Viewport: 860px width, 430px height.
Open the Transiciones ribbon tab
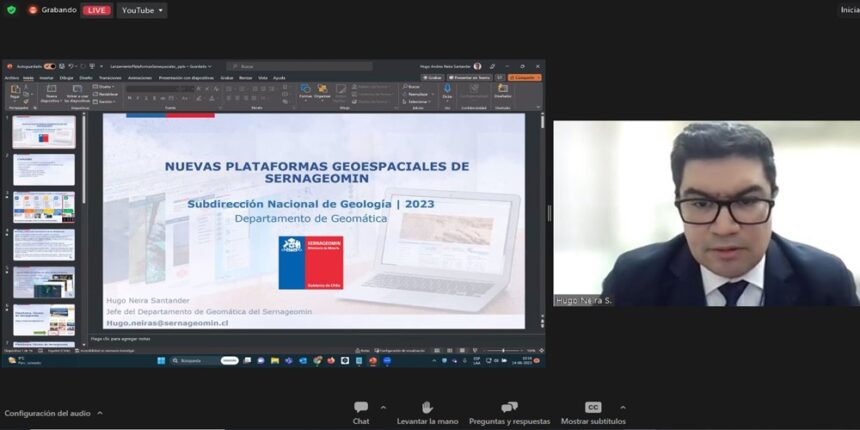coord(110,77)
